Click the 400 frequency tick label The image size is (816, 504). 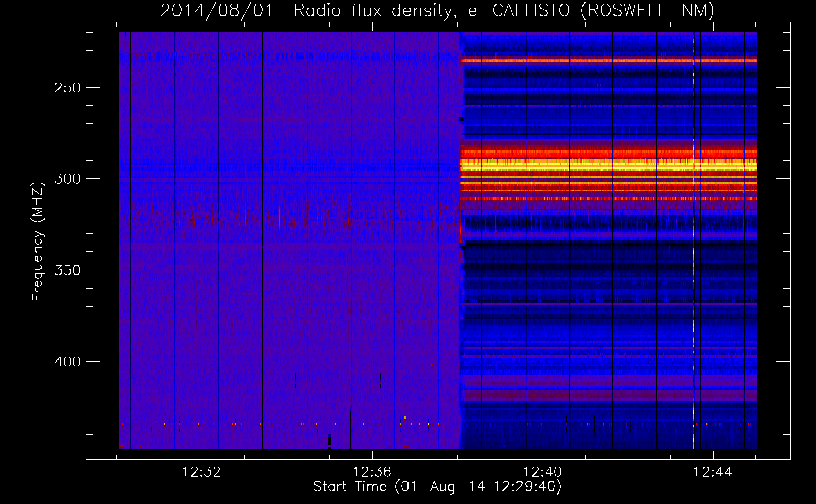68,362
